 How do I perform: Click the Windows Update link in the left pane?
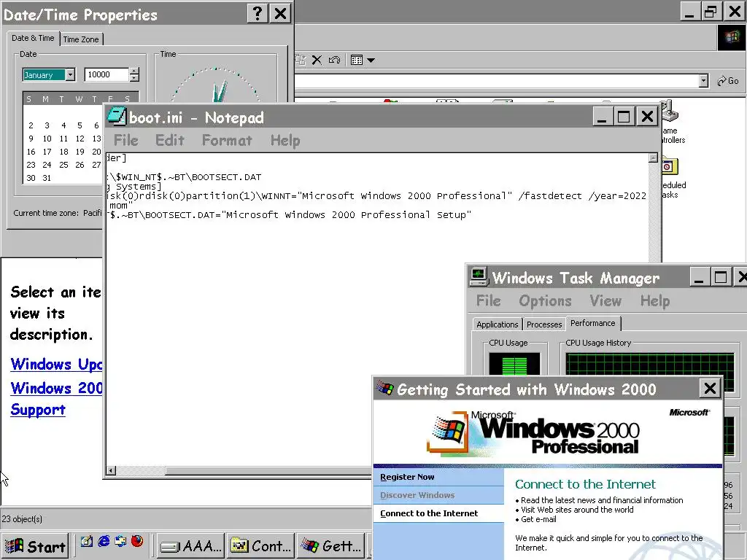coord(56,365)
